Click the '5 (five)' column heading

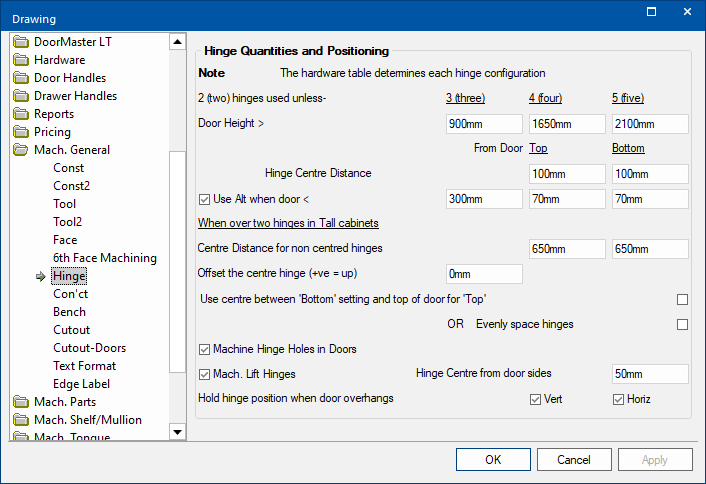[628, 98]
